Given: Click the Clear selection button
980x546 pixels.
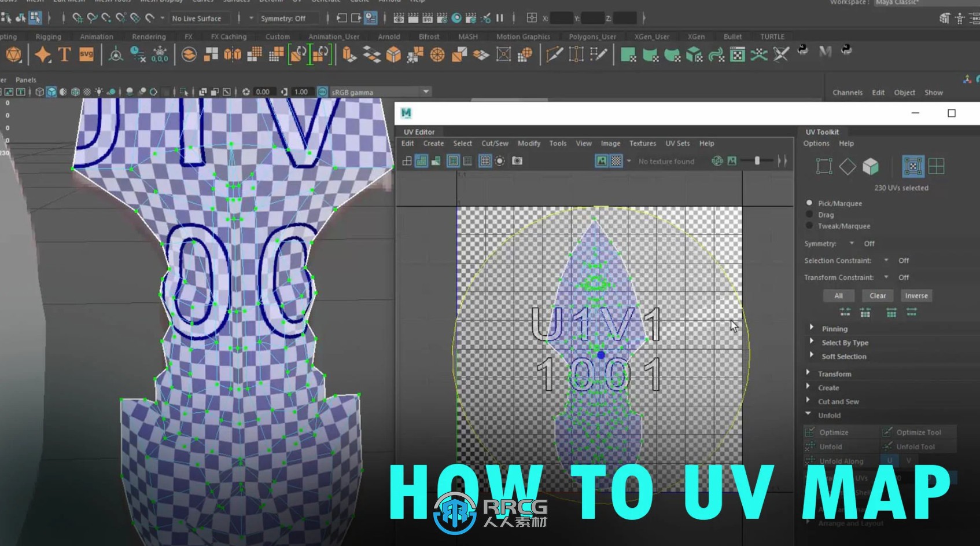Looking at the screenshot, I should (x=878, y=296).
